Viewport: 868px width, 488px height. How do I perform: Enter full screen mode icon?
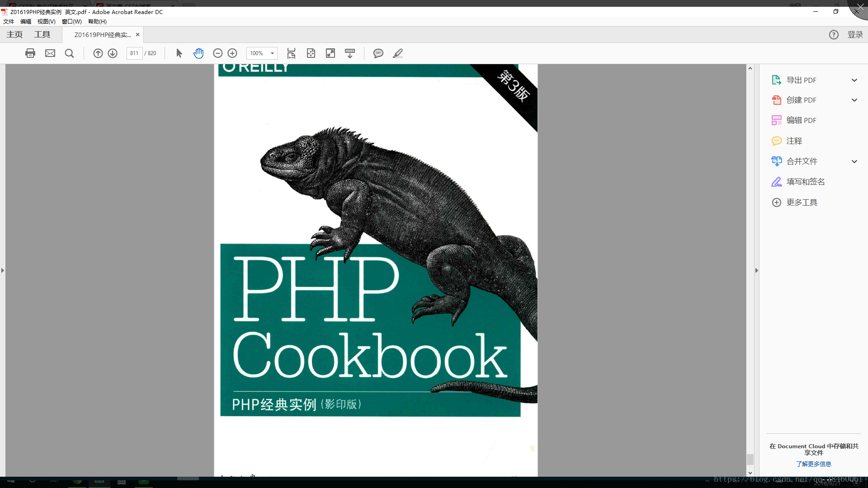[330, 53]
